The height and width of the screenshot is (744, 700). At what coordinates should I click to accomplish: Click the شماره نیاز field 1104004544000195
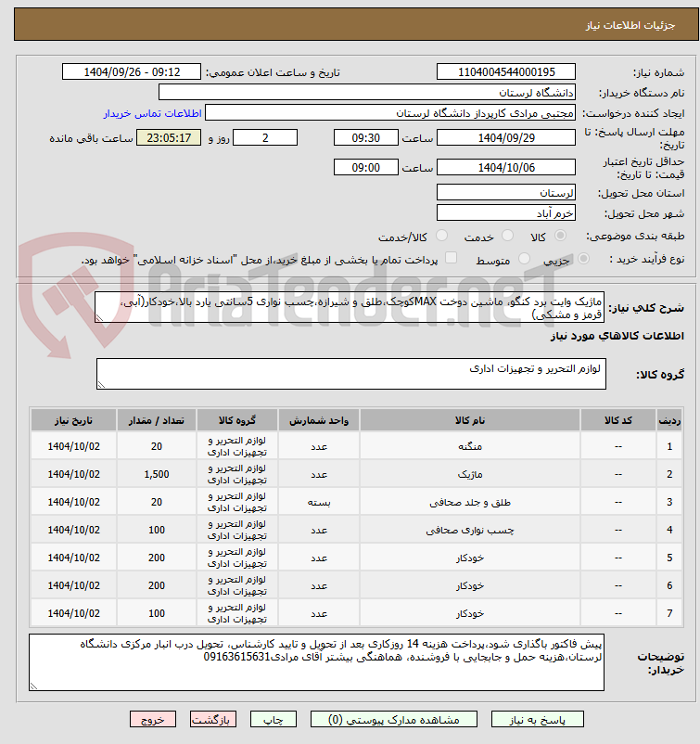point(506,71)
